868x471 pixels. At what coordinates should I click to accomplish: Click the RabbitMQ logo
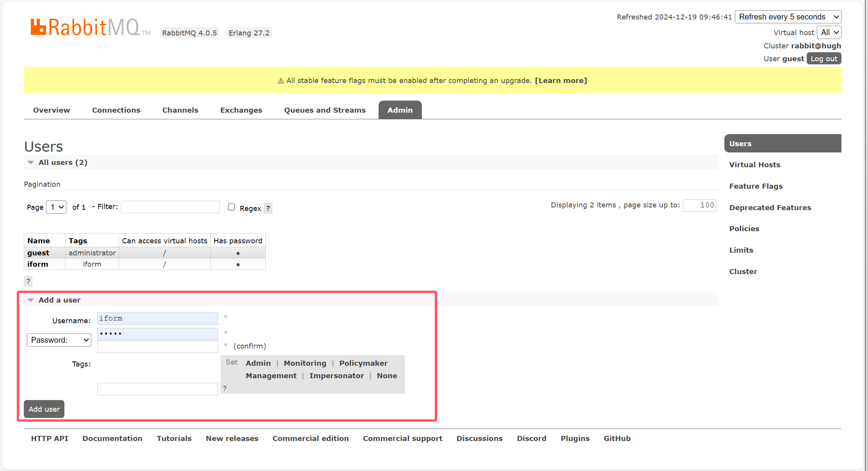click(85, 27)
